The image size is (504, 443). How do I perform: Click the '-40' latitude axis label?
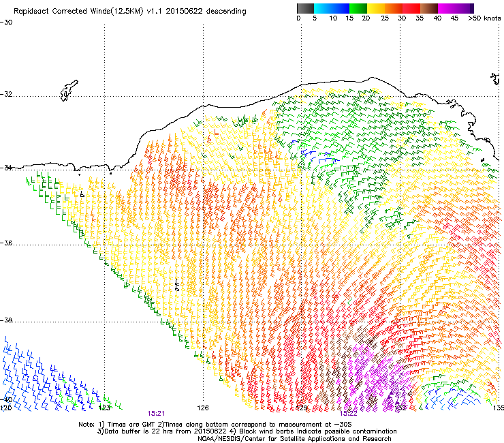6,400
